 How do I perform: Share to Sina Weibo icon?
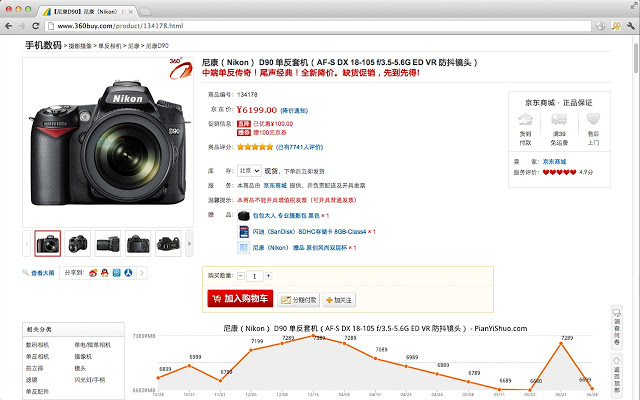tap(93, 273)
